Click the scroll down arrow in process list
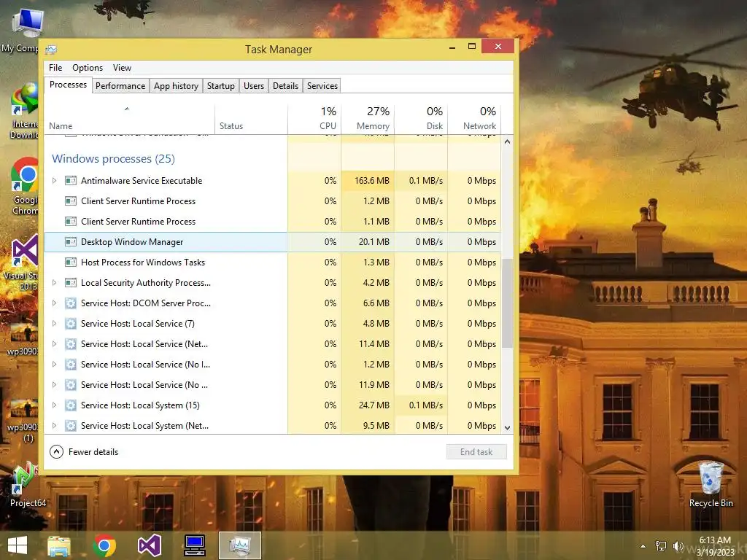This screenshot has height=560, width=747. [508, 427]
